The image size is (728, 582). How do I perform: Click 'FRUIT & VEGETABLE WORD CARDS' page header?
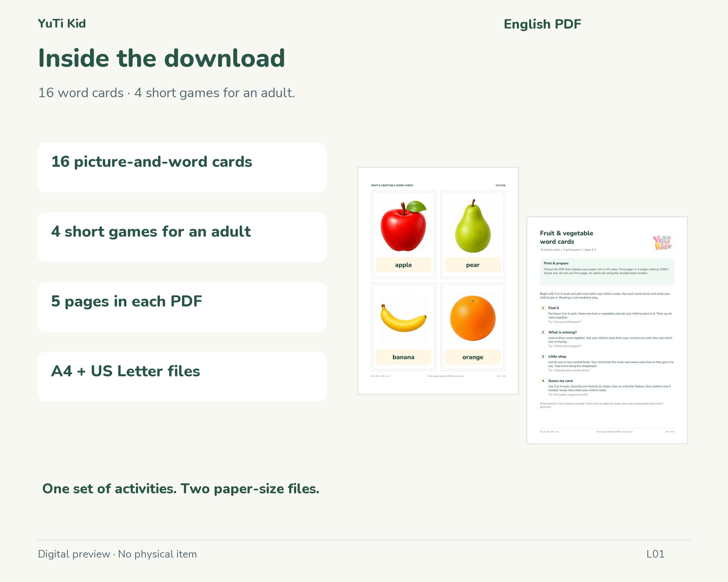click(x=392, y=185)
